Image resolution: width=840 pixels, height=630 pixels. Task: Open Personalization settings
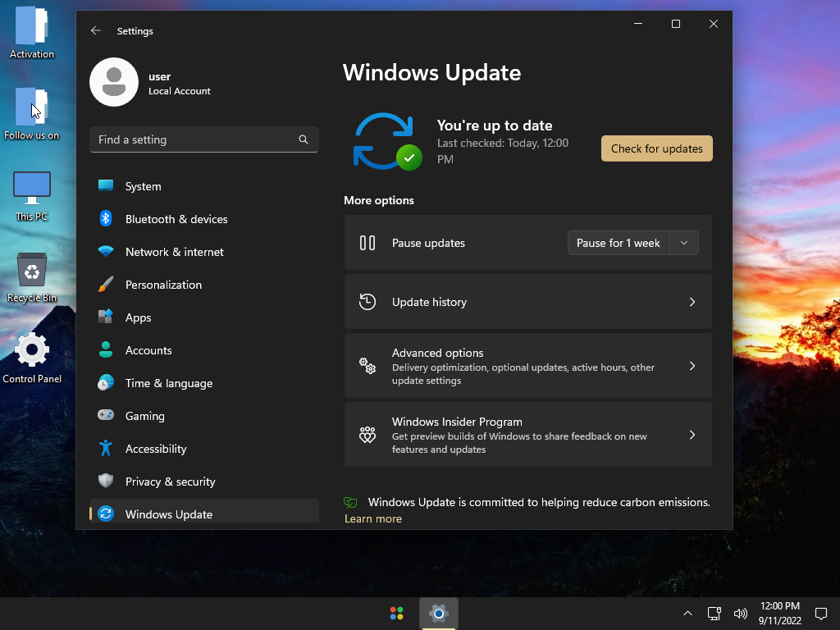(x=204, y=284)
